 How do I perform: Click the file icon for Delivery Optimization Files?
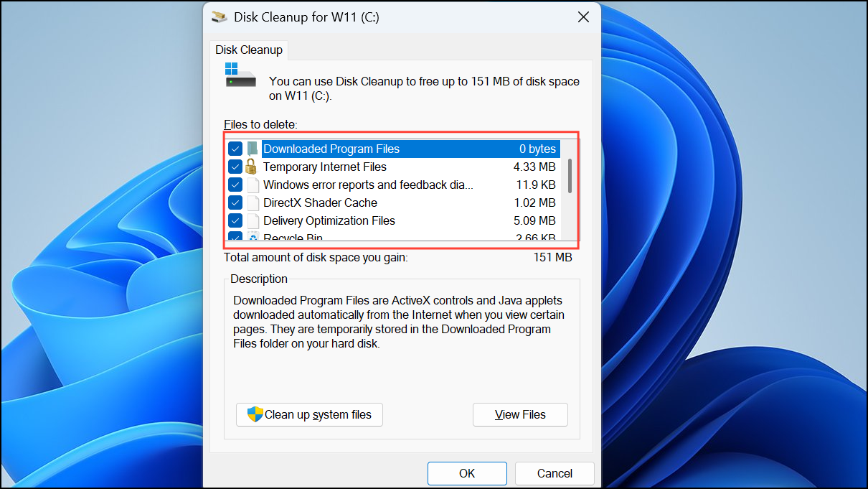(x=253, y=220)
